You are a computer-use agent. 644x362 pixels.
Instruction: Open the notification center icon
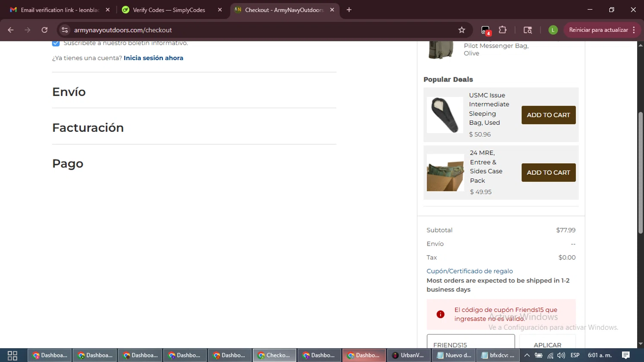(626, 356)
